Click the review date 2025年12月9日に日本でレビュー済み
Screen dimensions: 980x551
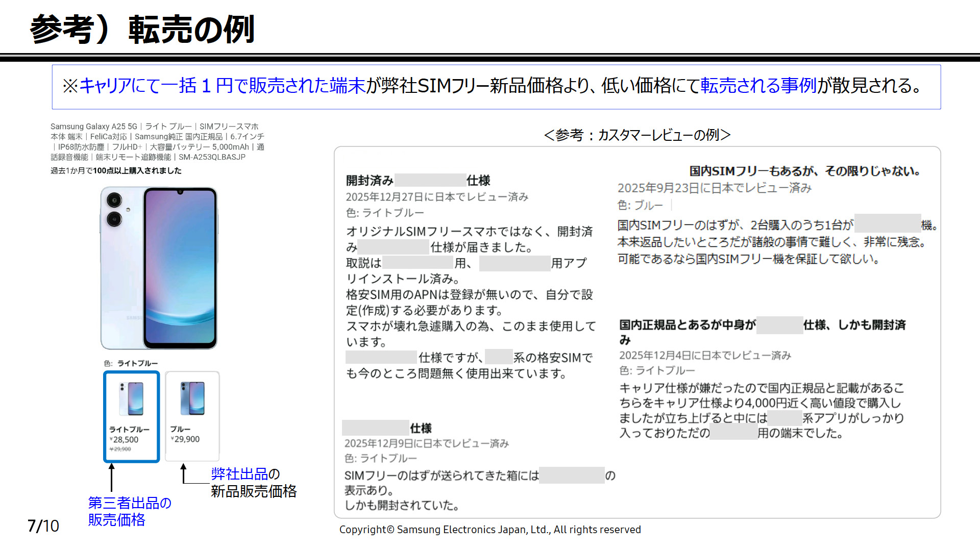tap(426, 443)
